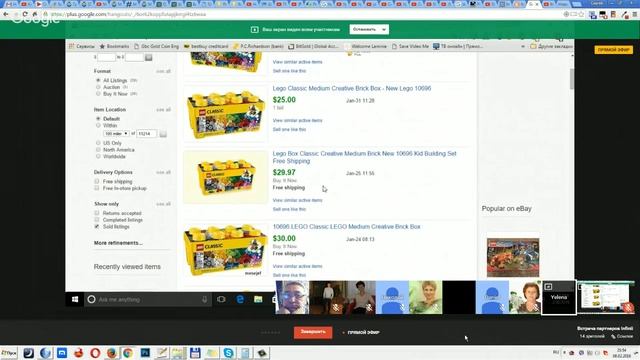Expand see all next to Format
The height and width of the screenshot is (360, 640).
163,71
